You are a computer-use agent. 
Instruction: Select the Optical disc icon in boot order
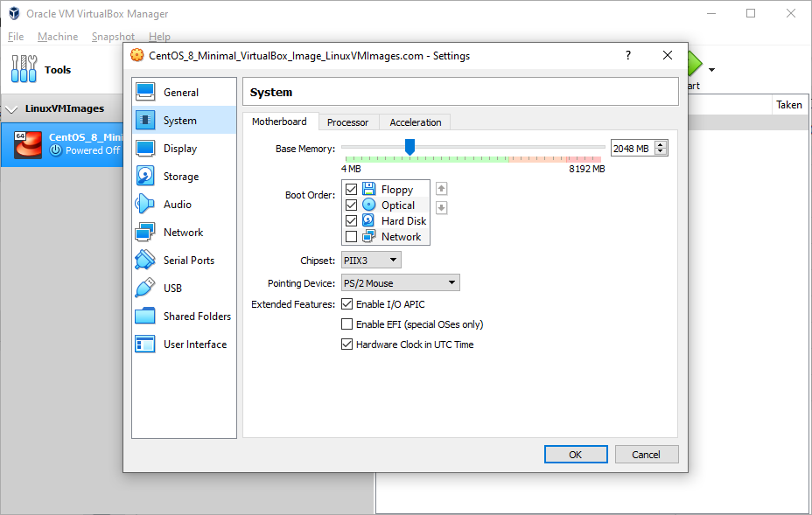(x=368, y=205)
